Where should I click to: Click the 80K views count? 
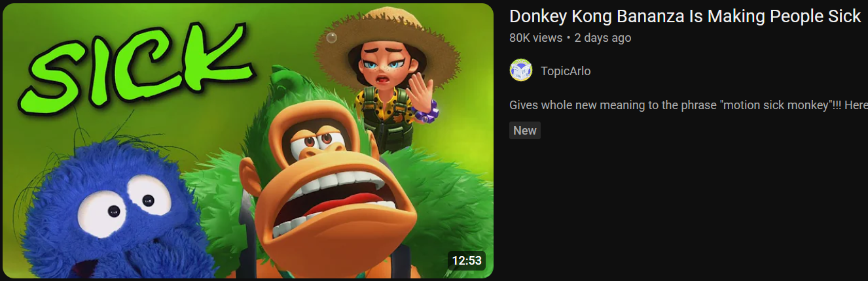point(535,38)
